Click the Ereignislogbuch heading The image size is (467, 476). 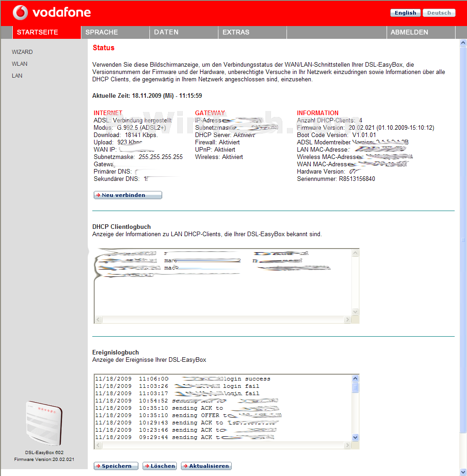116,353
